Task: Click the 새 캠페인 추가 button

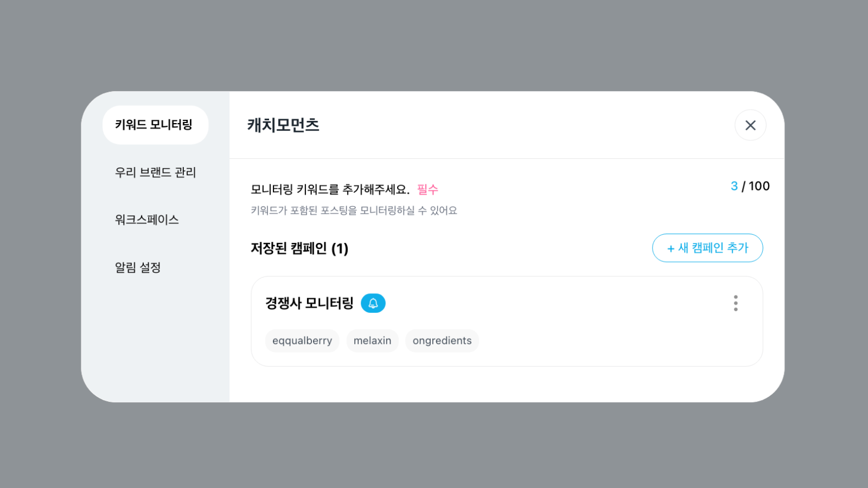Action: tap(707, 248)
